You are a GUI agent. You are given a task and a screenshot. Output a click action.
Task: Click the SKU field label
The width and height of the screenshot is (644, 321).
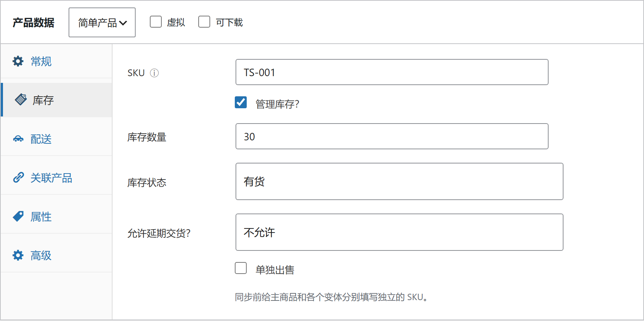click(136, 73)
